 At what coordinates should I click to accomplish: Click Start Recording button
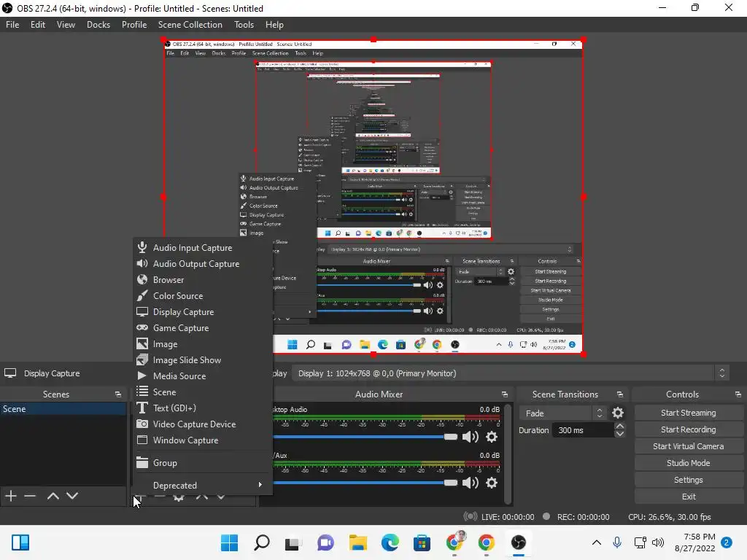point(689,429)
